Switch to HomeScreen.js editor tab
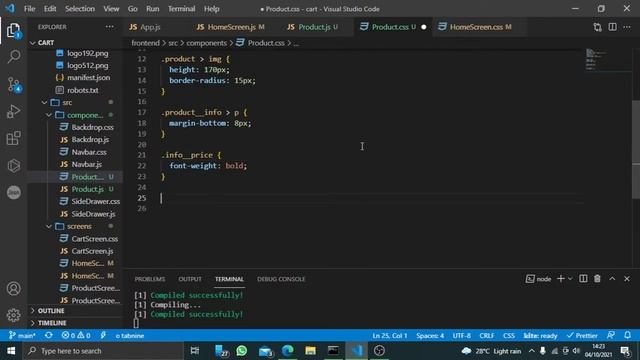Screen dimensions: 640x360 pyautogui.click(x=231, y=27)
